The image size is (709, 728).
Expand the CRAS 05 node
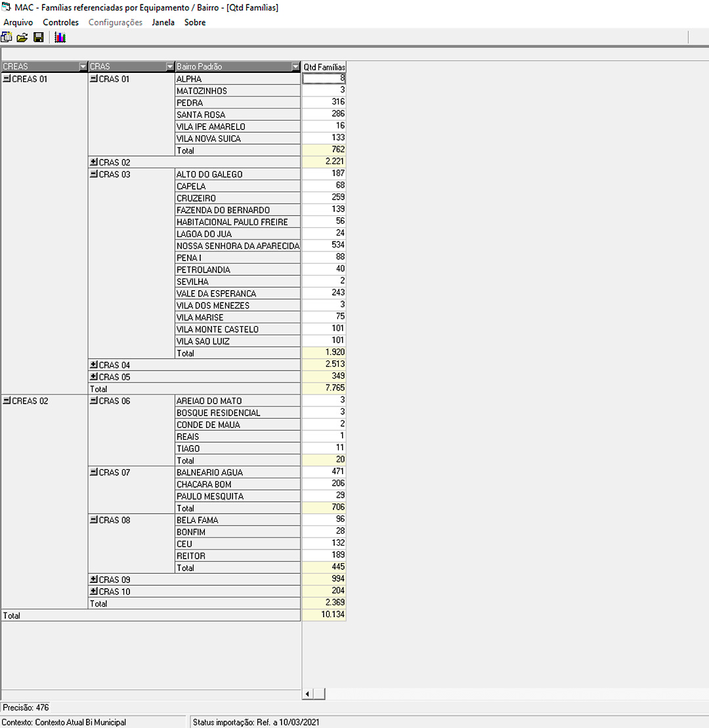point(94,377)
